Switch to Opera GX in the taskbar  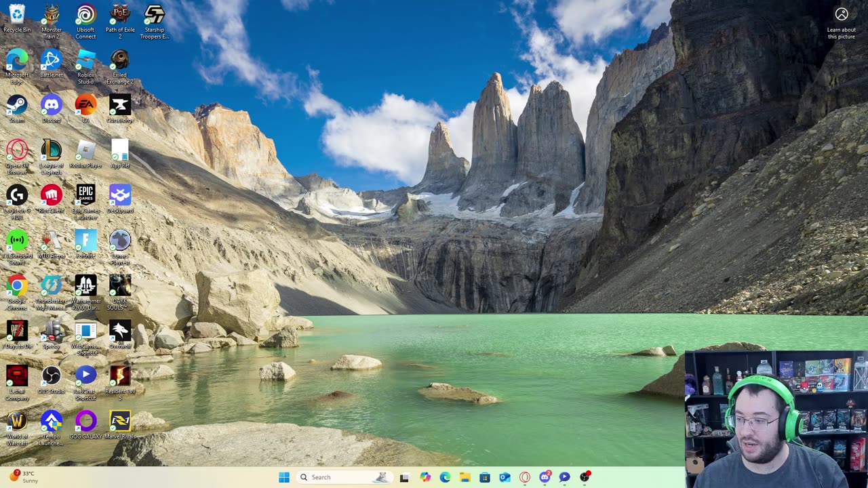point(525,477)
